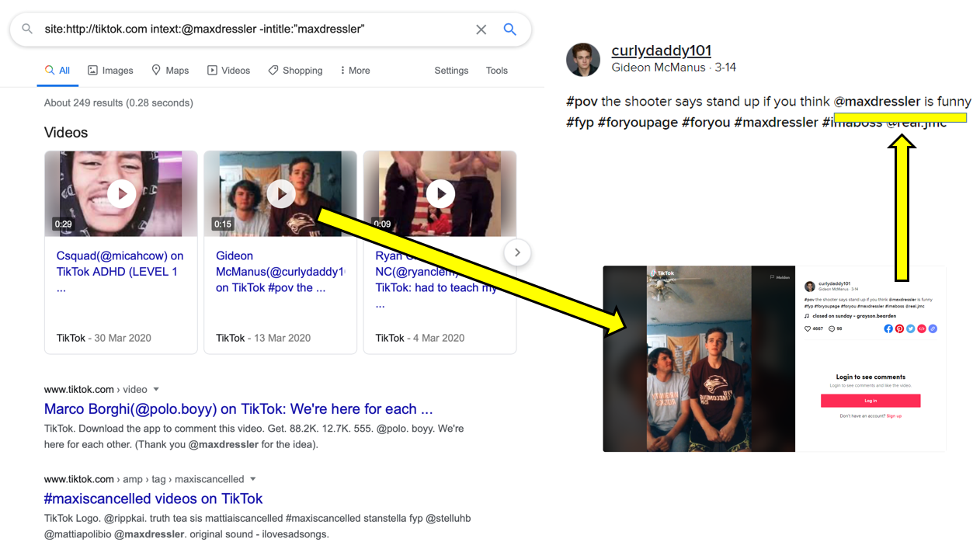Show next videos with carousel arrow
The width and height of the screenshot is (980, 556).
(x=517, y=252)
